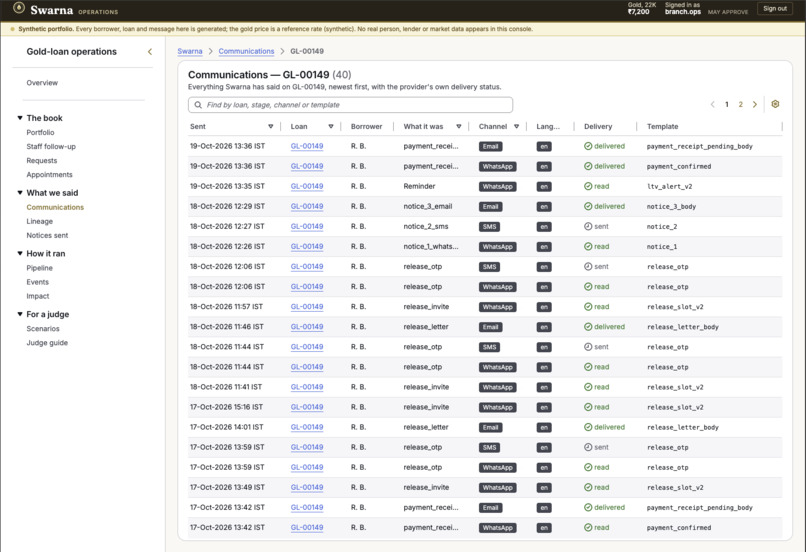Open table settings gear icon

(x=775, y=104)
